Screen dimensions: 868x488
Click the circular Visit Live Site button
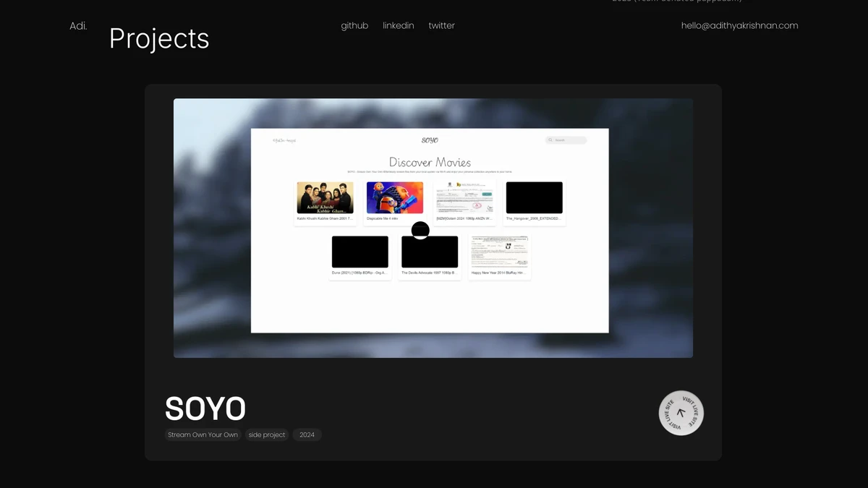[x=681, y=414]
